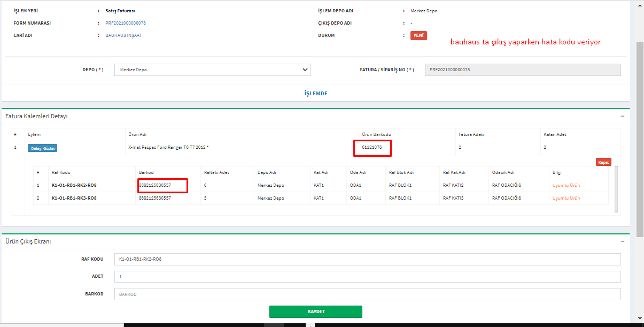644x327 pixels.
Task: Select shelf code K1-O1-RB1-RK2-RO8 in the table
Action: [x=74, y=185]
